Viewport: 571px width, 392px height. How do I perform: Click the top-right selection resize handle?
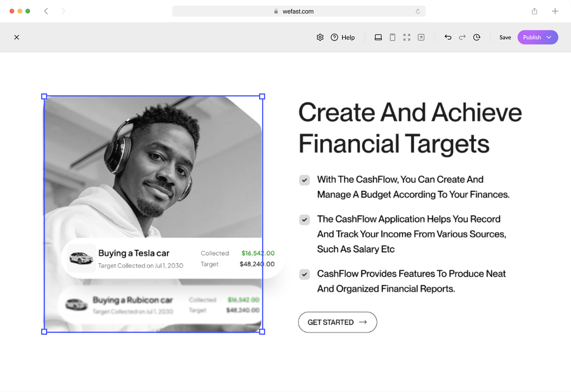click(x=262, y=96)
